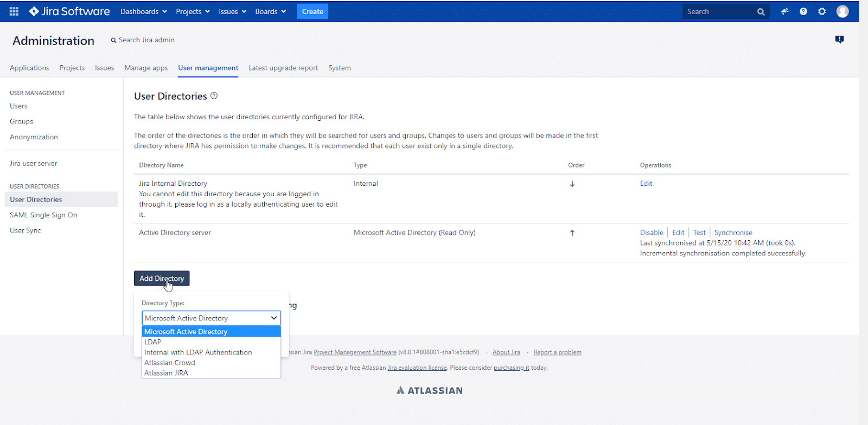Select LDAP from the directory type list
Screen dimensions: 868x425
(153, 342)
